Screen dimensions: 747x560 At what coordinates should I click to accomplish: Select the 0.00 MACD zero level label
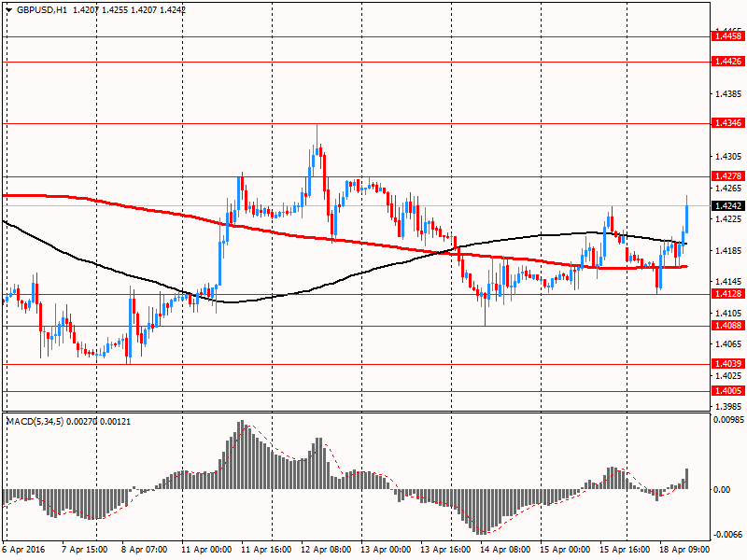(x=722, y=489)
